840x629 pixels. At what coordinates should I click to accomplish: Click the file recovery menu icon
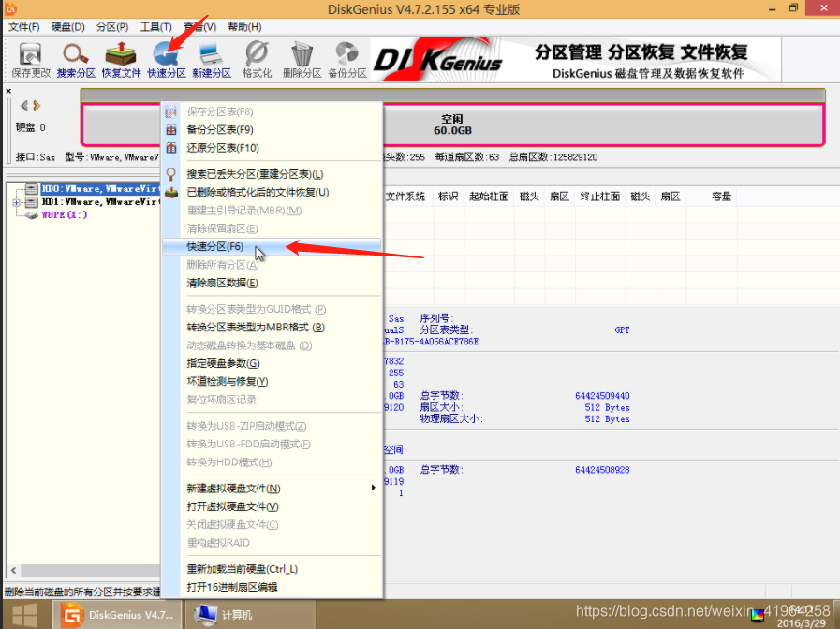point(170,192)
